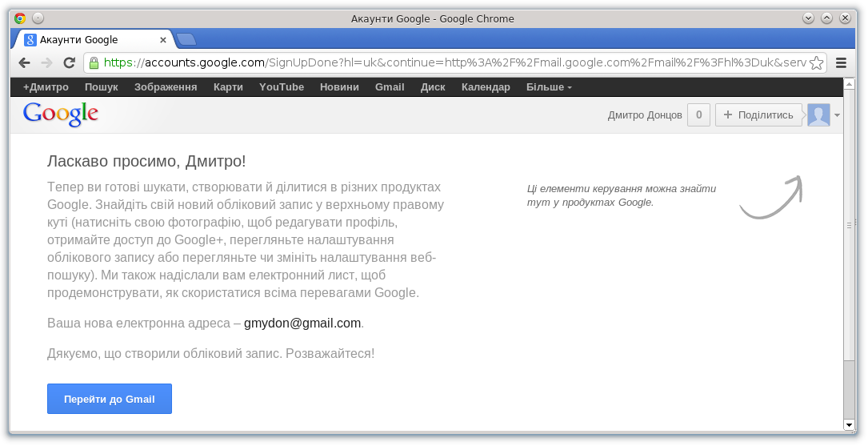Expand the account dropdown arrow next to avatar

pyautogui.click(x=837, y=115)
